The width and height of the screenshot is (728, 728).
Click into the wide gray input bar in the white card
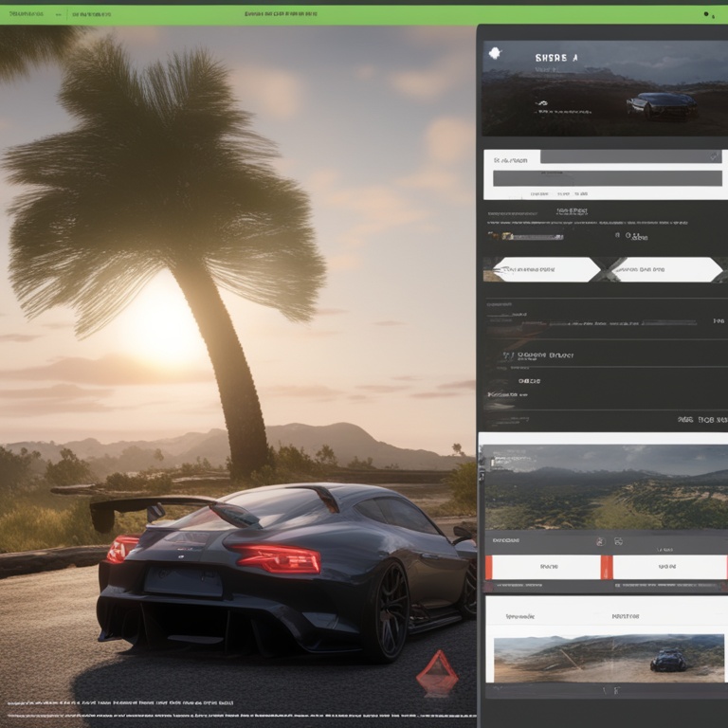tap(608, 178)
